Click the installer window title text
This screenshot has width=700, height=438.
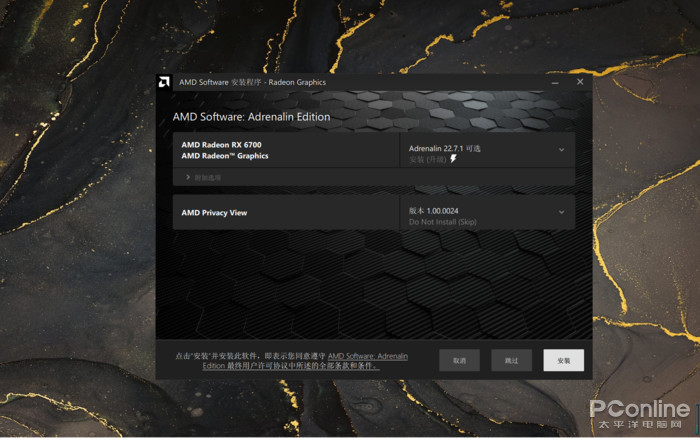click(x=252, y=82)
